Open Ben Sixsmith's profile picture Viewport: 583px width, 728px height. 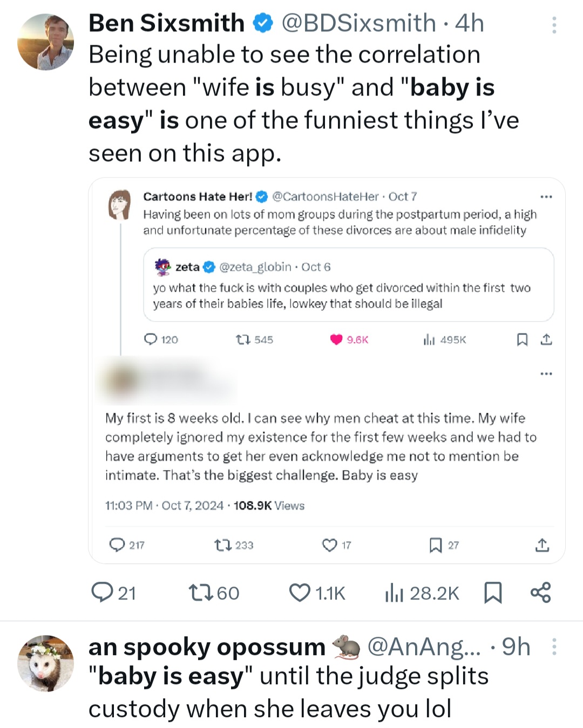[45, 42]
